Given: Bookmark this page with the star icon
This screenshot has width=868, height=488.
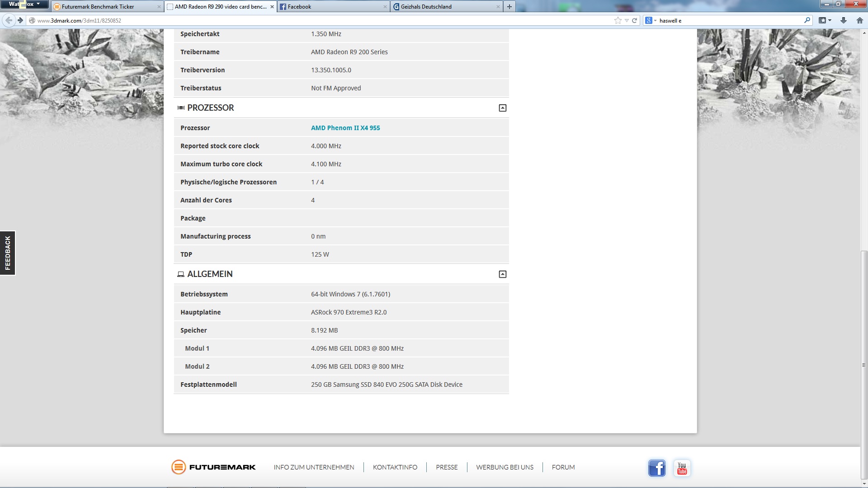Looking at the screenshot, I should click(618, 20).
